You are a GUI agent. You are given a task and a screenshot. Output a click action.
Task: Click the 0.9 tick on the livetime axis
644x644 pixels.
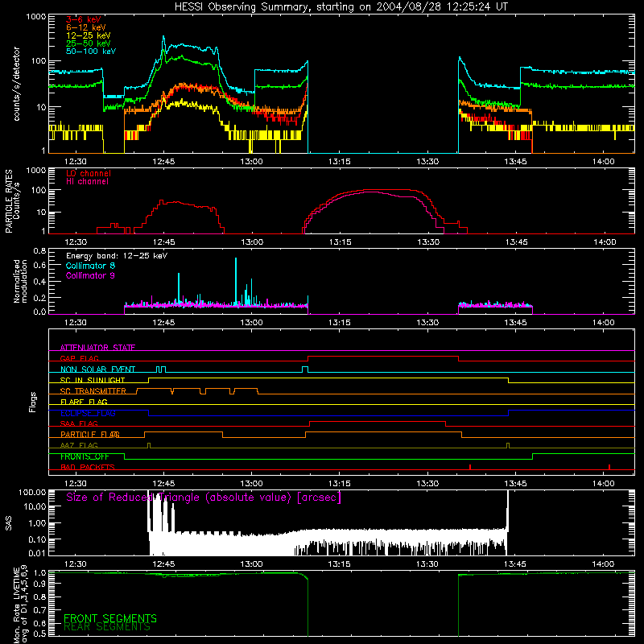(39, 583)
